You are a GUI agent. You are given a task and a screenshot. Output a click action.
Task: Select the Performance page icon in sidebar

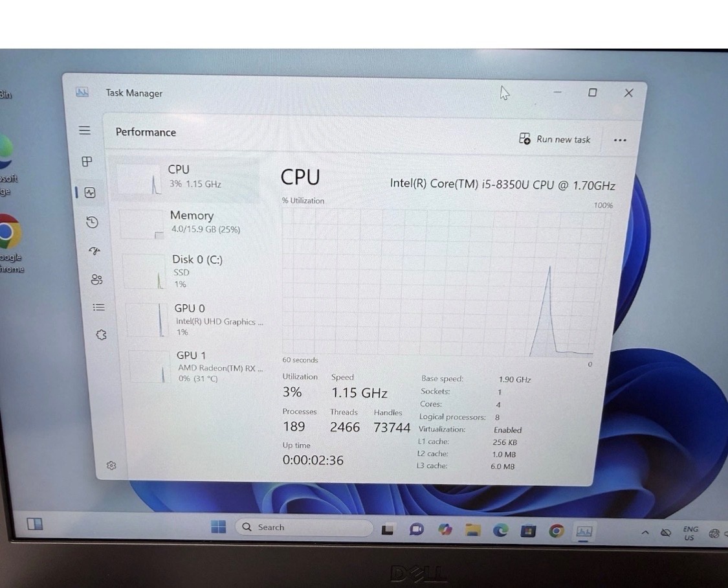90,192
